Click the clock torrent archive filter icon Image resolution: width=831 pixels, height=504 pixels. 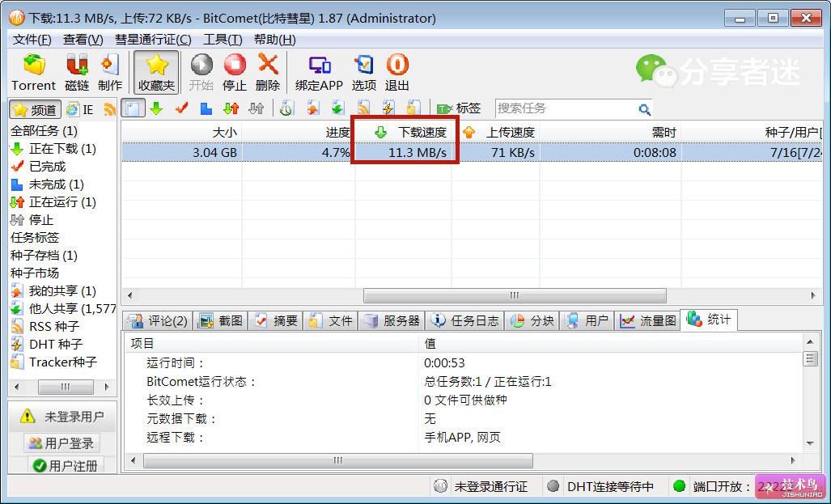[286, 108]
